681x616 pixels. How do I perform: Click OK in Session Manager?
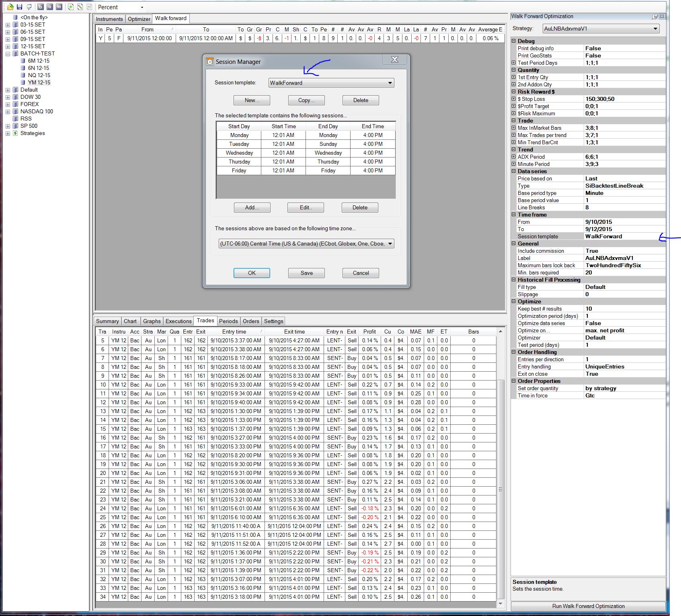click(x=252, y=273)
